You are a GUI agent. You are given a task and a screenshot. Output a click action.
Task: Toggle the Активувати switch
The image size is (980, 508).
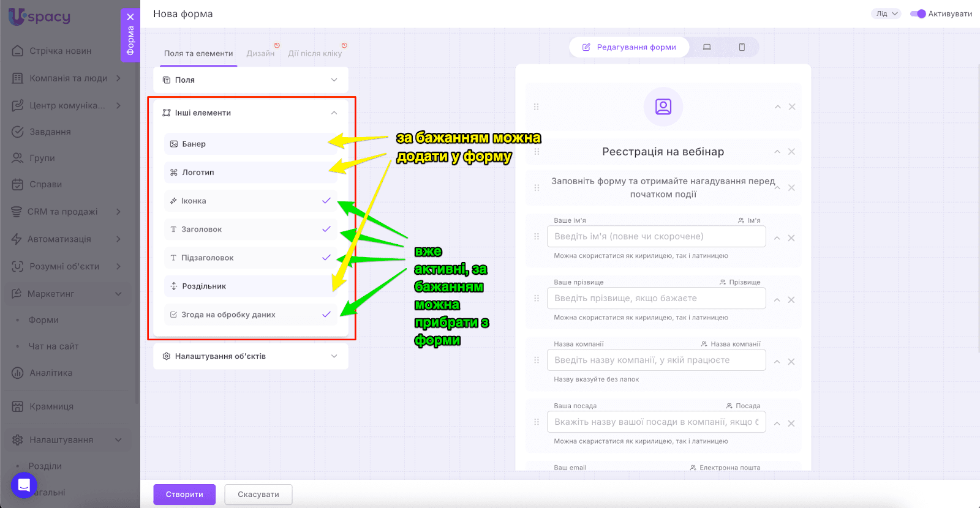(x=918, y=13)
